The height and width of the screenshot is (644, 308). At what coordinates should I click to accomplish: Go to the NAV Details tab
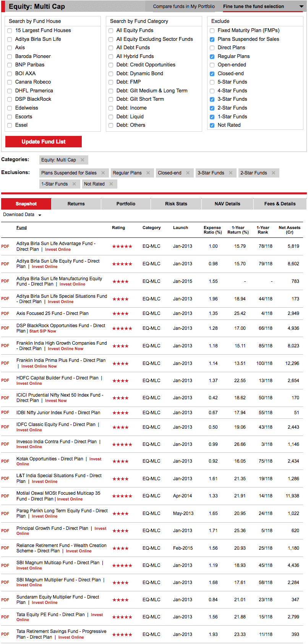coord(227,204)
